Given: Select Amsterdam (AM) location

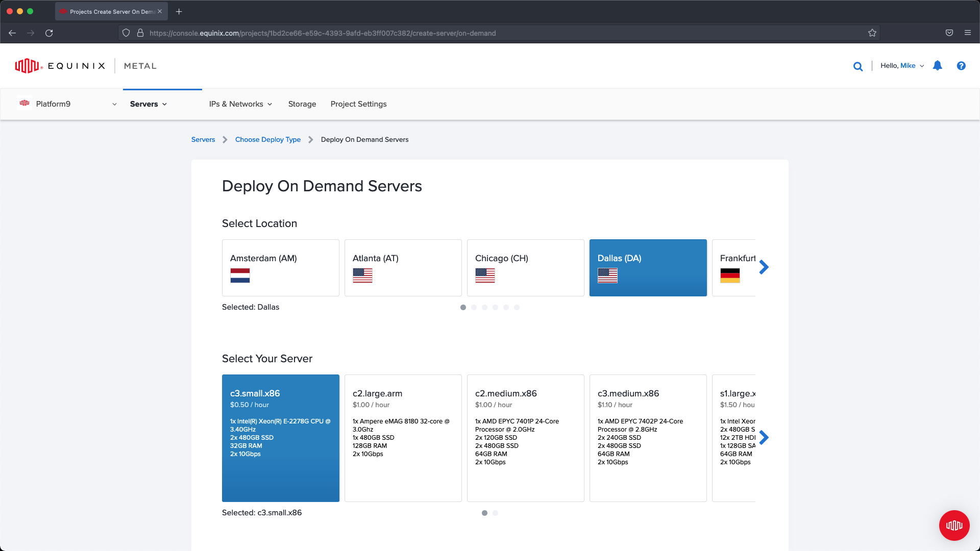Looking at the screenshot, I should (281, 268).
